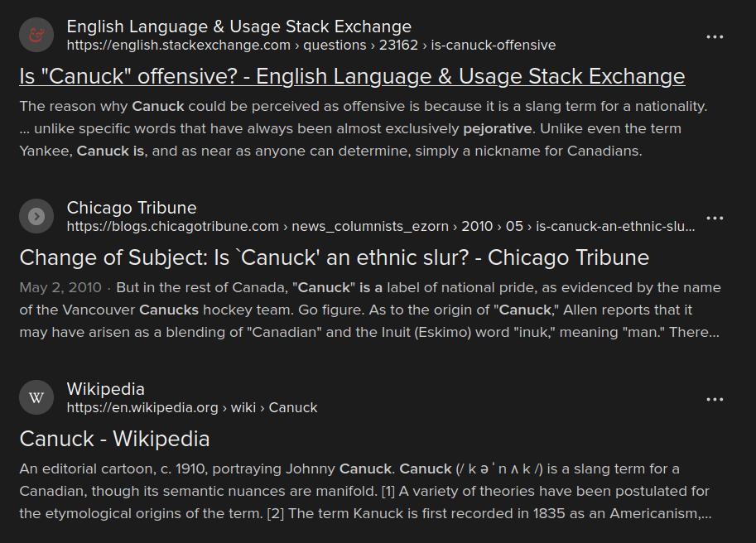
Task: Open options menu for Stack Exchange result
Action: click(715, 37)
